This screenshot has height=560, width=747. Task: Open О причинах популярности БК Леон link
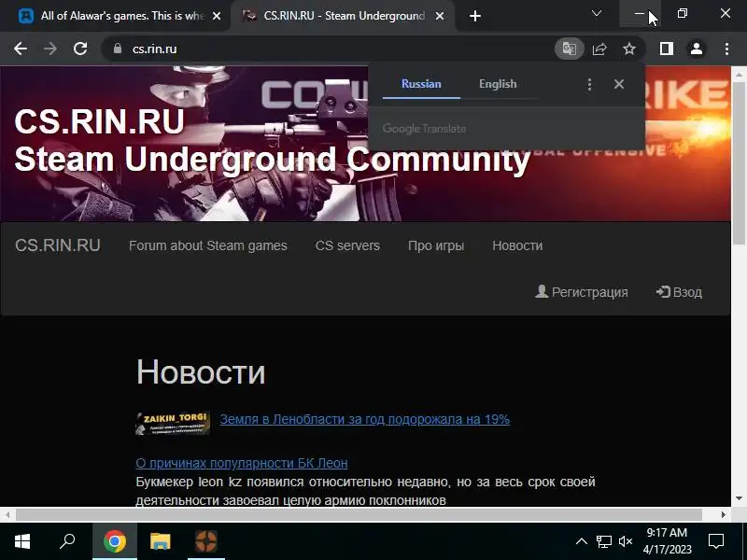pos(242,463)
